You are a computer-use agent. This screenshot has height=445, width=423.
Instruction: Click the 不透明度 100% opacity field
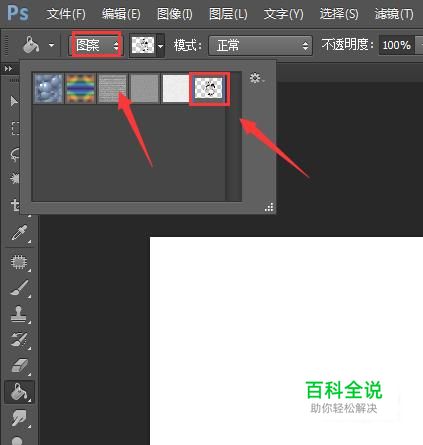coord(396,45)
